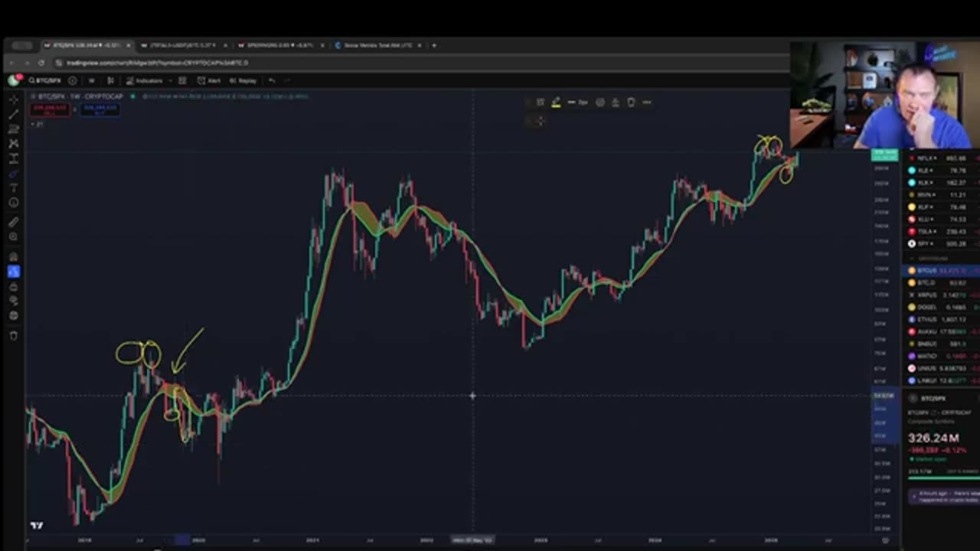Image resolution: width=980 pixels, height=551 pixels.
Task: Open the news headline in details panel
Action: [x=943, y=496]
